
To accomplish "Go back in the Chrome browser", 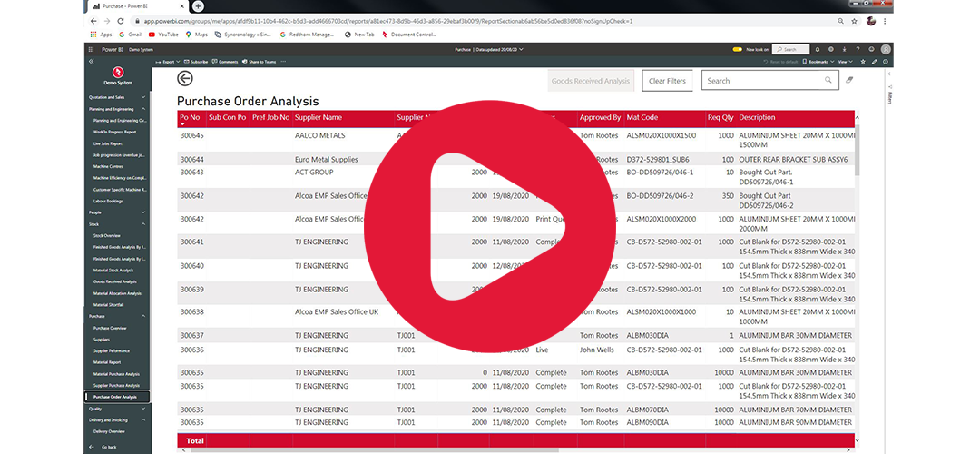I will click(x=93, y=21).
